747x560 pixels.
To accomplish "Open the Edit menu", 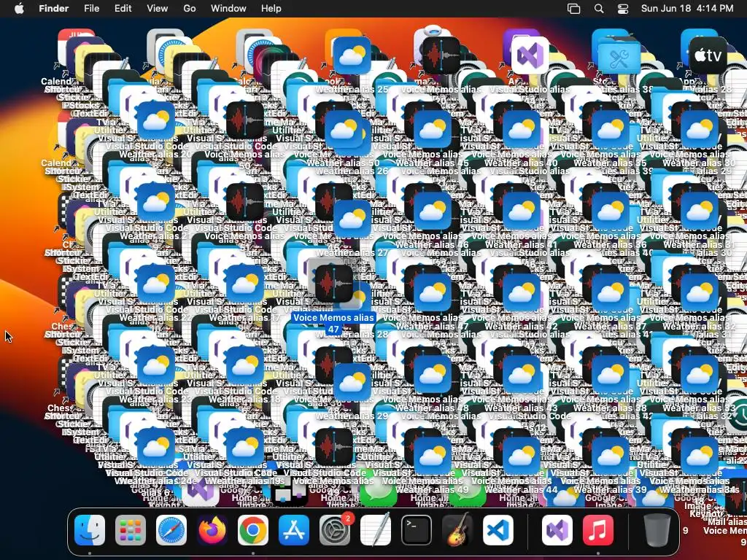I will pos(123,9).
